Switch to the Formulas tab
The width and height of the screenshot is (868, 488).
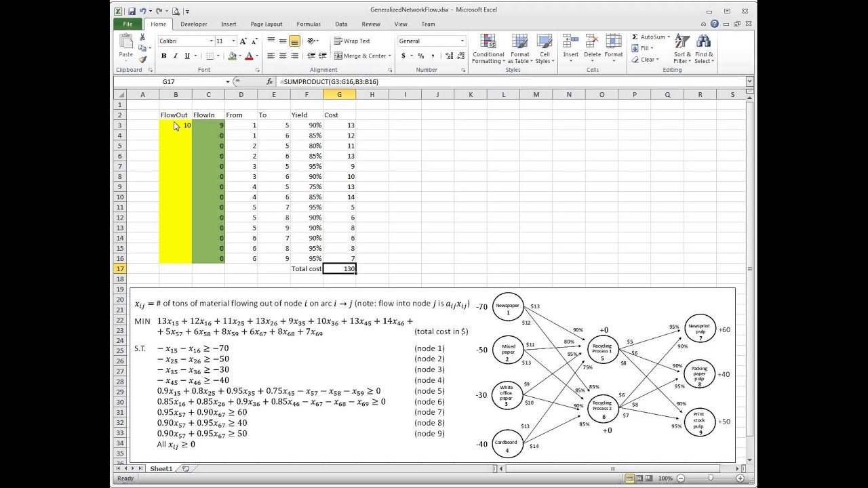309,24
